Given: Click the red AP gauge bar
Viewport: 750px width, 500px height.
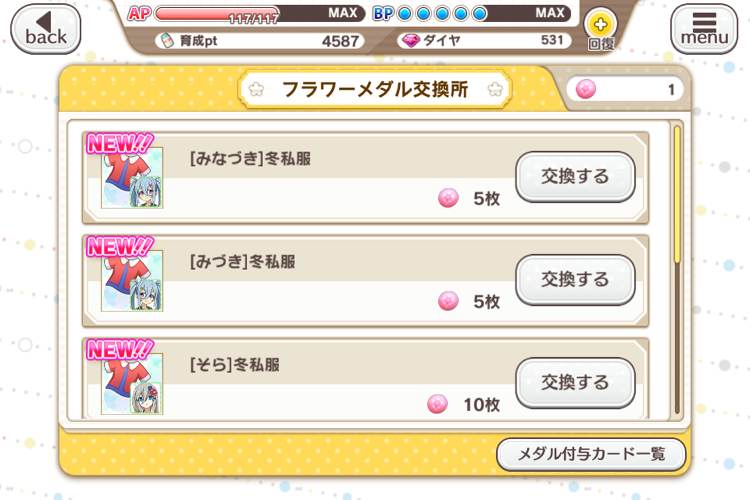Looking at the screenshot, I should pos(217,13).
